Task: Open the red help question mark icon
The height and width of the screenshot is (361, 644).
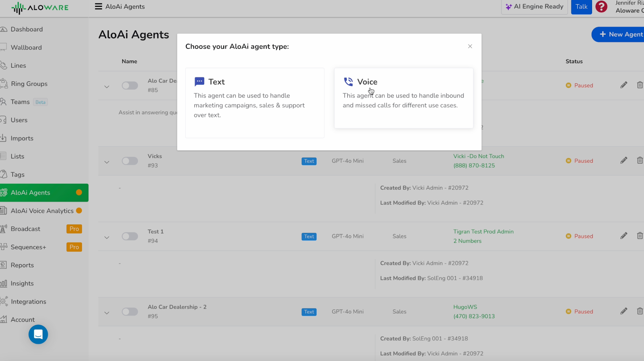Action: pyautogui.click(x=601, y=6)
